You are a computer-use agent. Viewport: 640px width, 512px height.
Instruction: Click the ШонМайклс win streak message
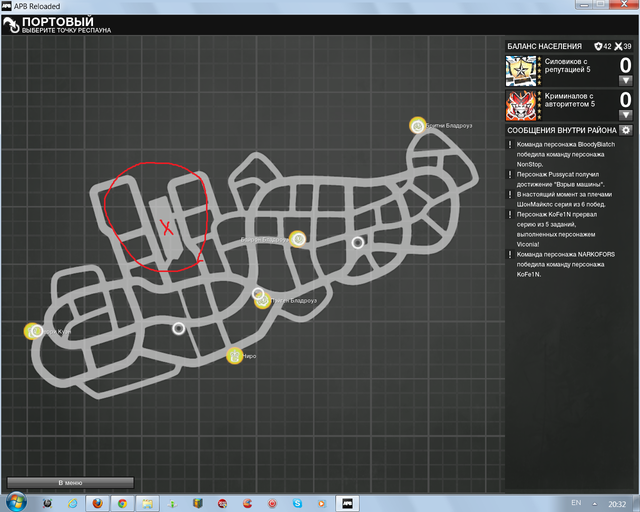pos(564,199)
